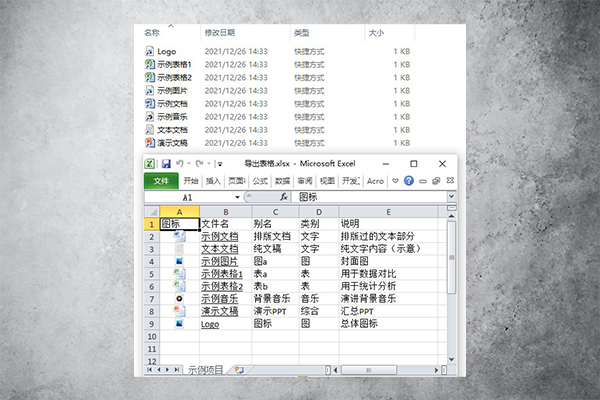Click the fx insert function button
Screen dimensions: 600x400
[284, 197]
